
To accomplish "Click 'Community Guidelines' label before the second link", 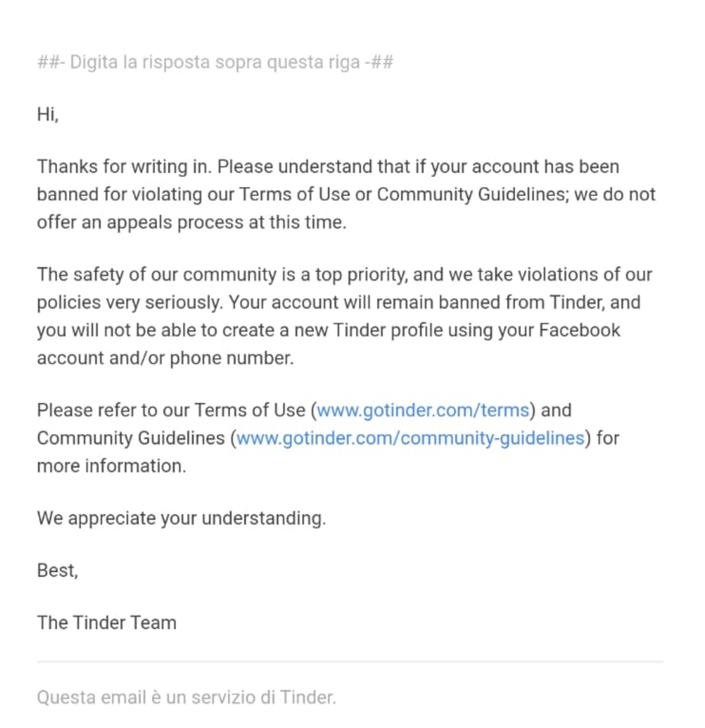I will 131,438.
